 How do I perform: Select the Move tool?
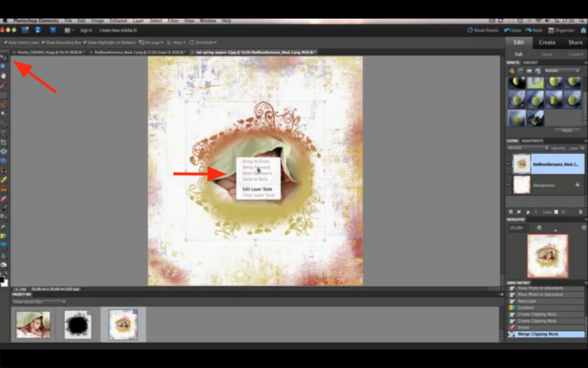point(4,56)
